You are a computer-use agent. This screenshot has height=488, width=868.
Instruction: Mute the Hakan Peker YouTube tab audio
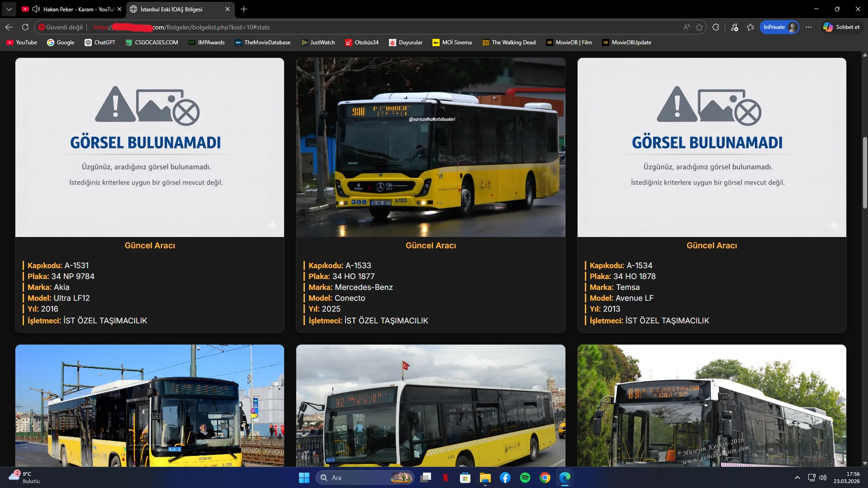(x=36, y=9)
